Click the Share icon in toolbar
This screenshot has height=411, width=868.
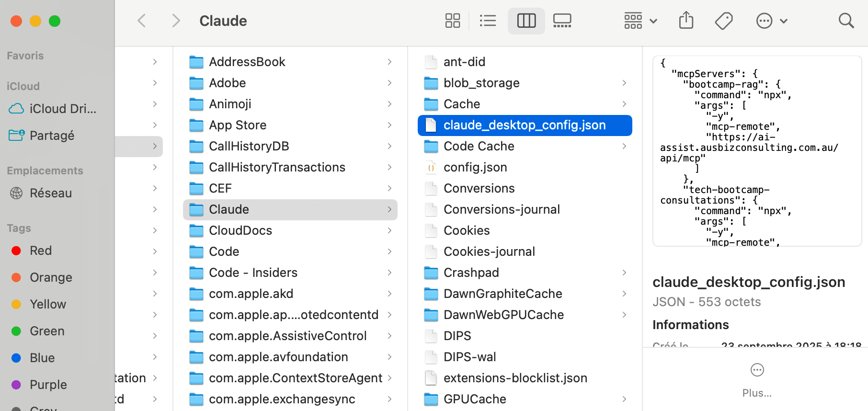pos(686,21)
